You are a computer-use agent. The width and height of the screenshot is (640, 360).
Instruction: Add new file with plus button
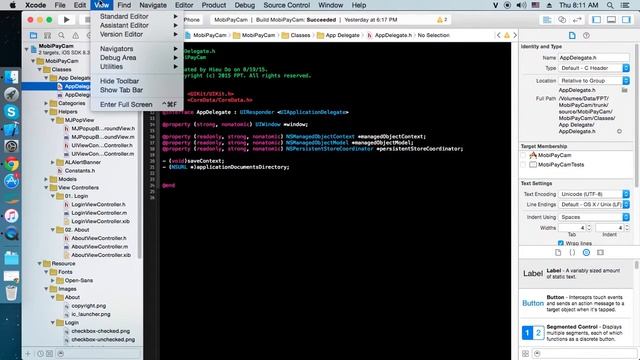[28, 353]
